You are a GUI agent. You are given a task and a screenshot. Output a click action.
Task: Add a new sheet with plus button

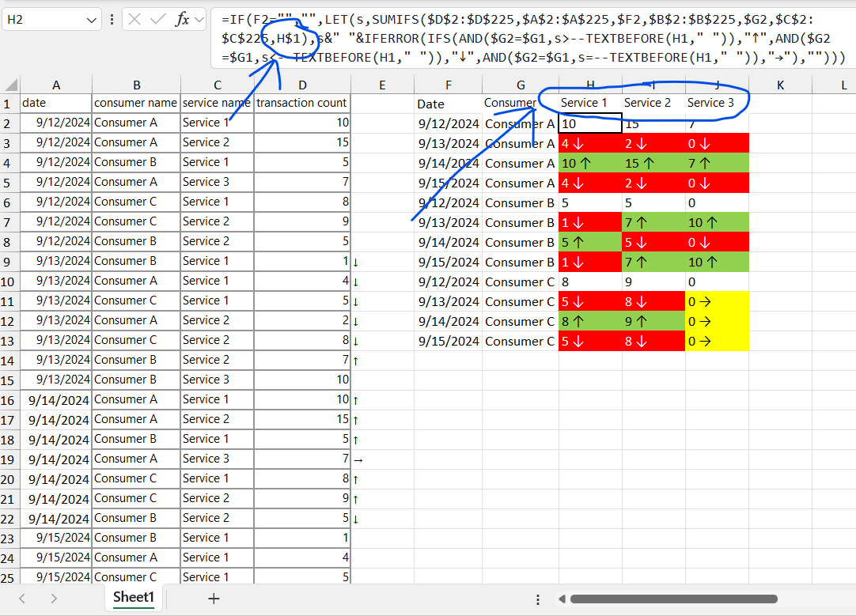(x=214, y=599)
